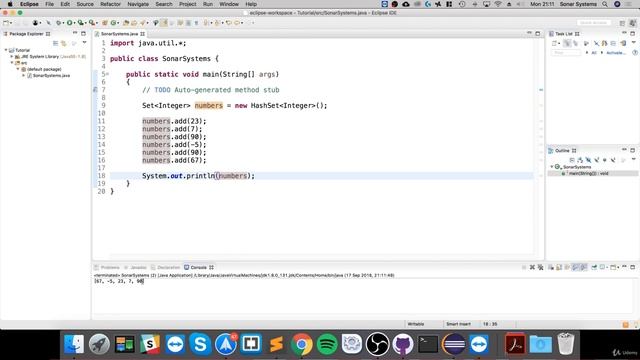This screenshot has width=640, height=360.
Task: Click the Open Type toolbar icon
Action: click(x=125, y=23)
